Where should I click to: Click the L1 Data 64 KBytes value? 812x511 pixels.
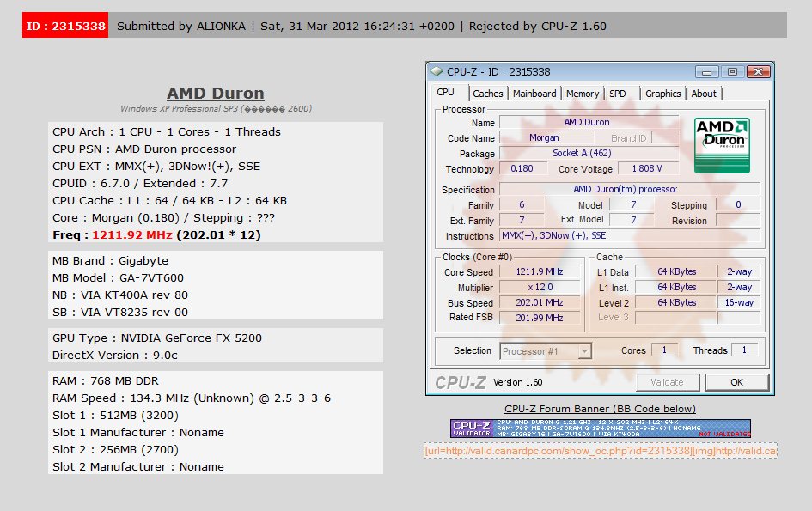point(675,271)
